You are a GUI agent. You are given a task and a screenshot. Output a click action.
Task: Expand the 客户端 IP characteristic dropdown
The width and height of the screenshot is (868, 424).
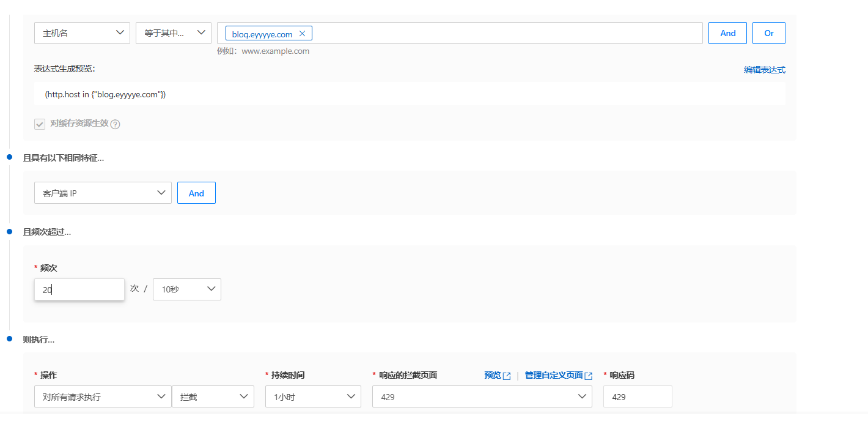click(x=103, y=193)
